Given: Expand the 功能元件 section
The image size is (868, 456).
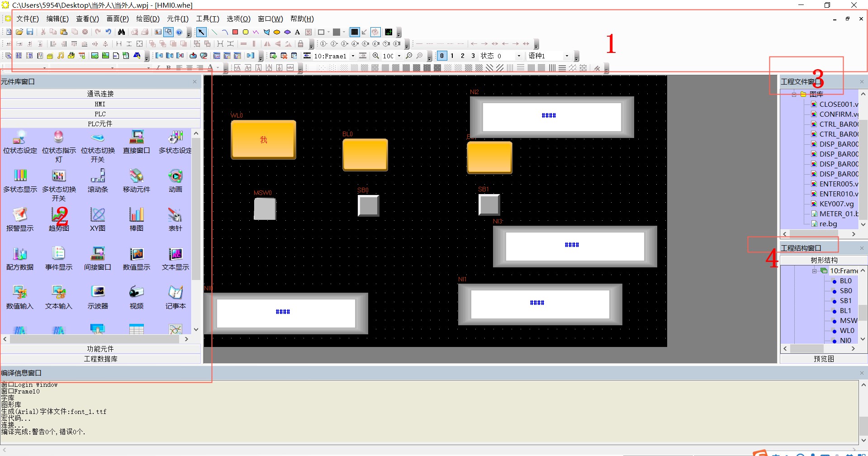Looking at the screenshot, I should click(x=100, y=349).
